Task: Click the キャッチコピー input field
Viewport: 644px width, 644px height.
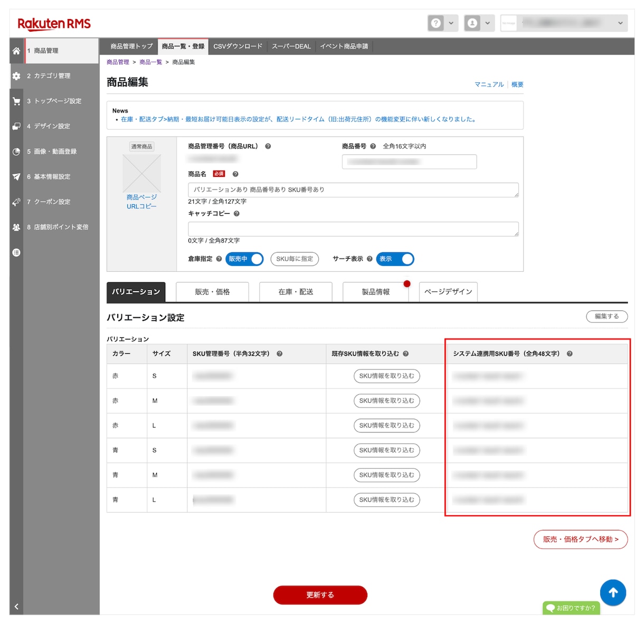Action: coord(353,229)
